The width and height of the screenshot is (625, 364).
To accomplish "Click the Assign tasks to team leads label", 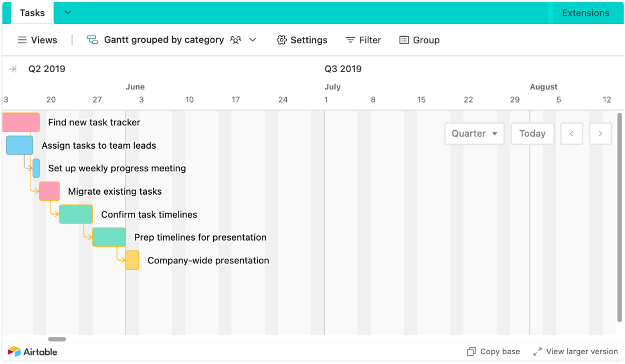I will coord(99,146).
